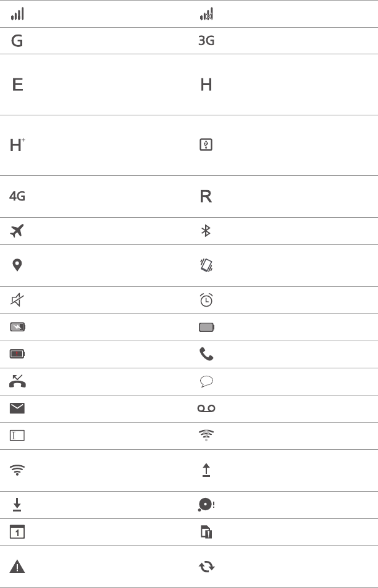Click the alarm clock icon
Screen dimensions: 378x588
pyautogui.click(x=206, y=300)
